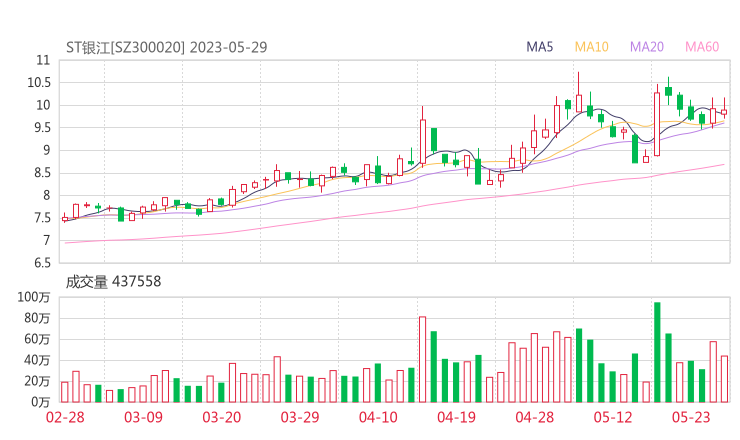Click the 11 price axis label
The width and height of the screenshot is (740, 440).
[x=41, y=60]
